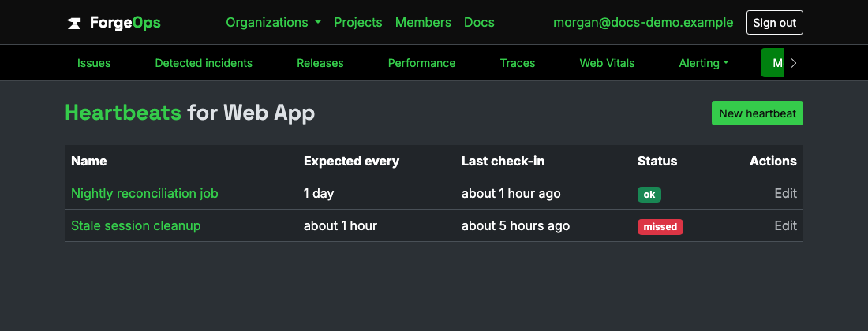Viewport: 868px width, 331px height.
Task: Click the 'about 1 hour' interval cell
Action: tap(340, 225)
